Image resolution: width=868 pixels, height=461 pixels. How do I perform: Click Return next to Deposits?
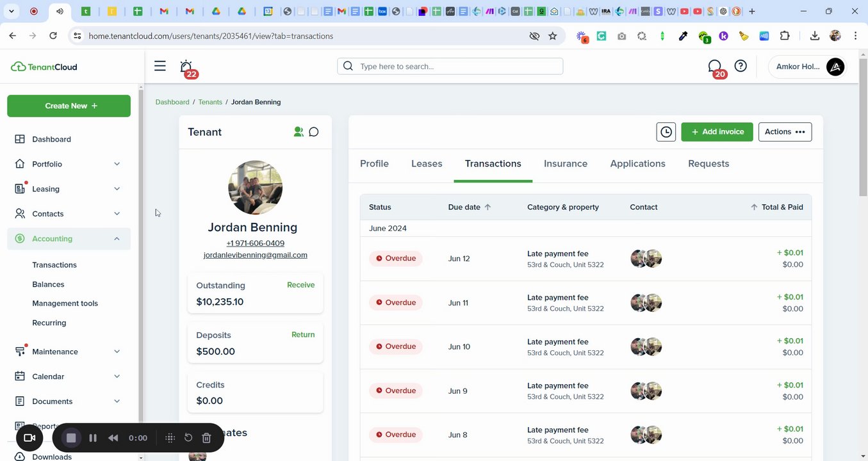pos(303,334)
